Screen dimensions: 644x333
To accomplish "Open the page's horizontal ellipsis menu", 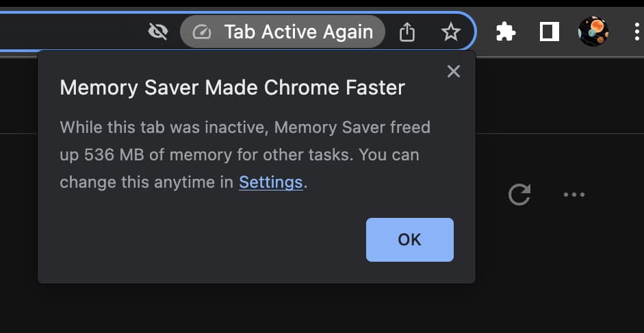I will (x=574, y=195).
